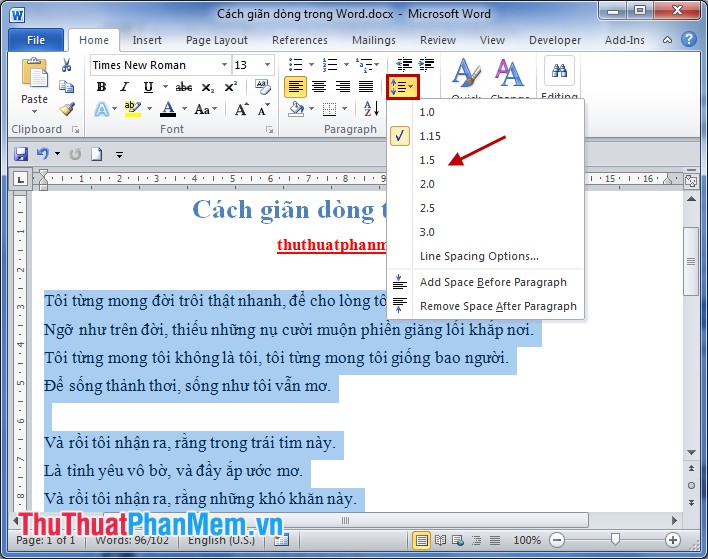Toggle Justify alignment

(x=366, y=86)
